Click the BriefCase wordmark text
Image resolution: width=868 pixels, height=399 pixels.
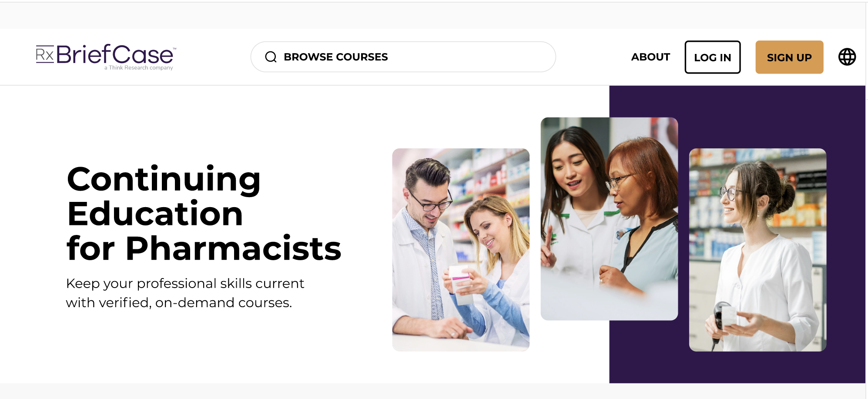coord(115,54)
